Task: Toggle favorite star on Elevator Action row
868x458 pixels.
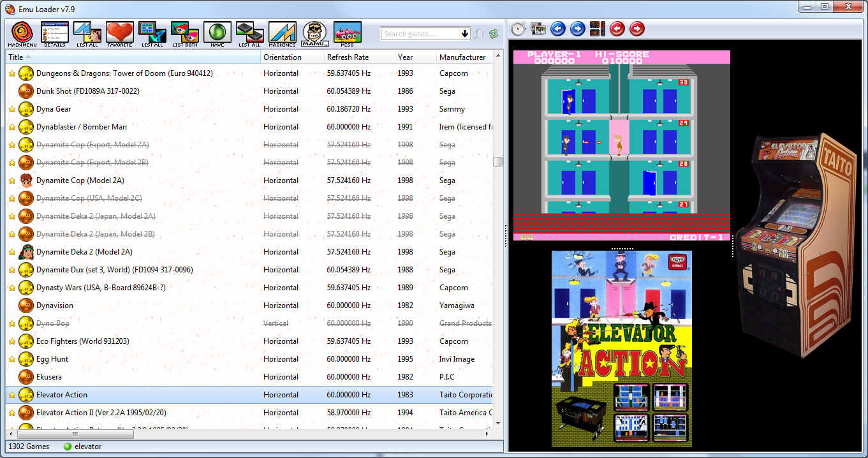Action: click(x=11, y=395)
